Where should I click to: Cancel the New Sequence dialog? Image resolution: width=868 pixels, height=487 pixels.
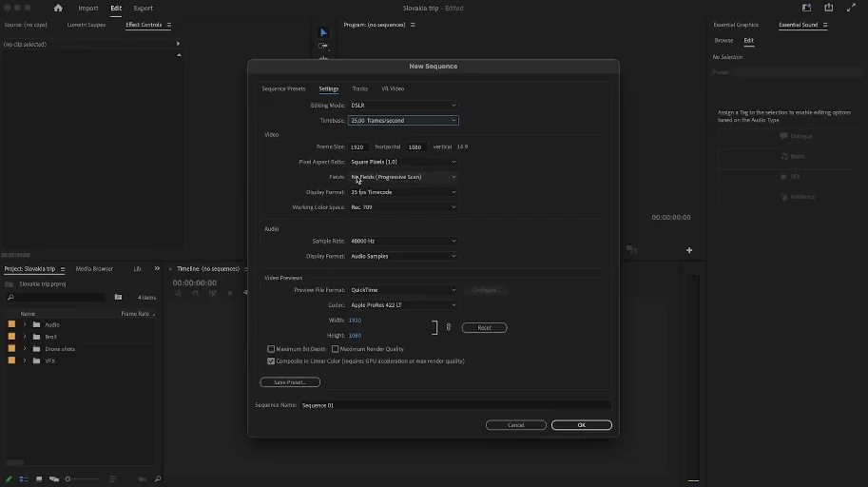[516, 425]
